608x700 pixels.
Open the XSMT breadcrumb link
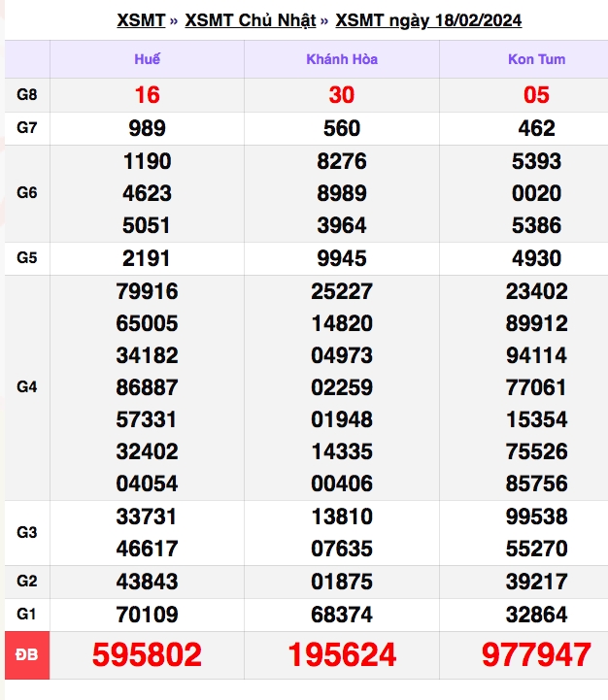coord(141,20)
